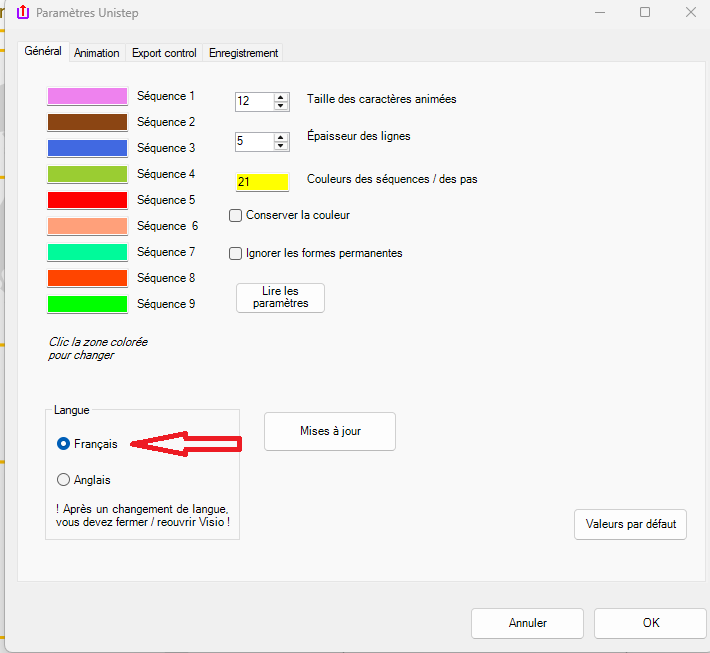Click the Mises à jour button
The width and height of the screenshot is (710, 653).
pos(330,431)
